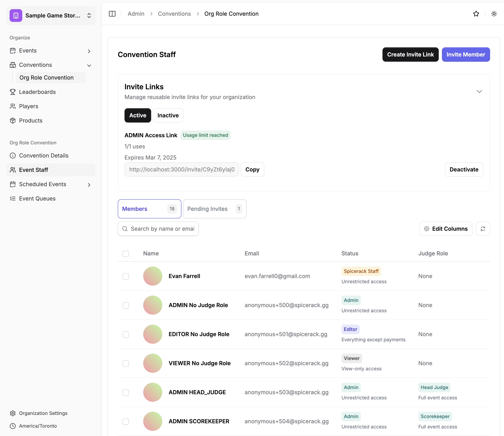Image resolution: width=504 pixels, height=436 pixels.
Task: Star this page as favorite
Action: click(x=476, y=14)
